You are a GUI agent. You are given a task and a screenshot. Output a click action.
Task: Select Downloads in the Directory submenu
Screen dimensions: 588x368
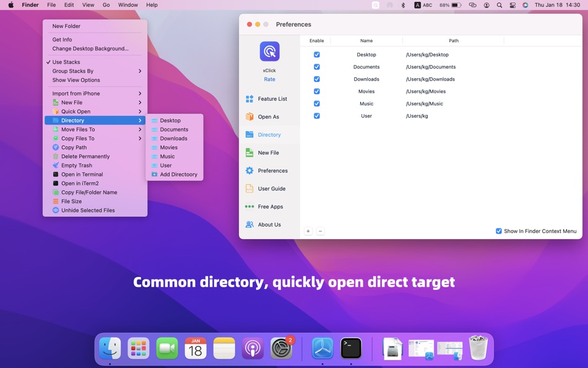pos(175,139)
